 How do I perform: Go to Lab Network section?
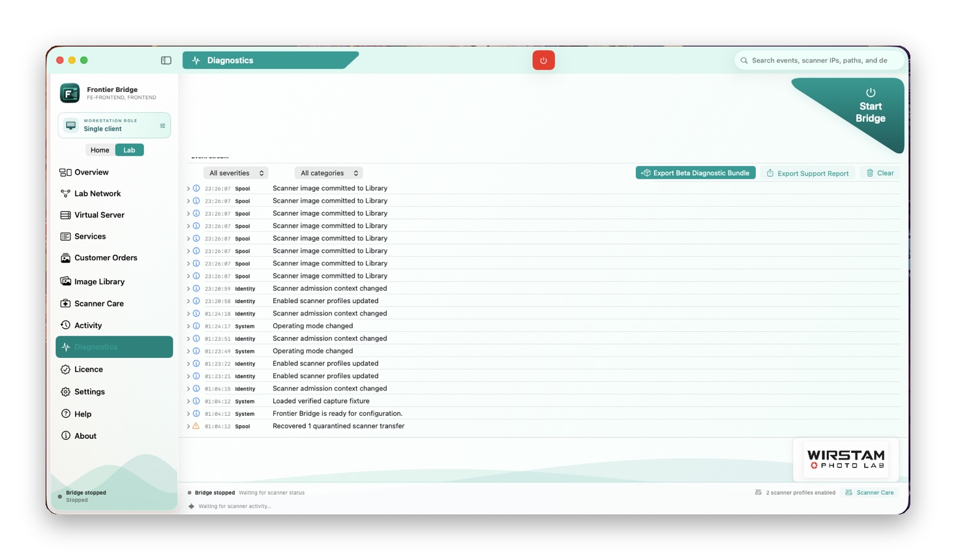[x=114, y=194]
